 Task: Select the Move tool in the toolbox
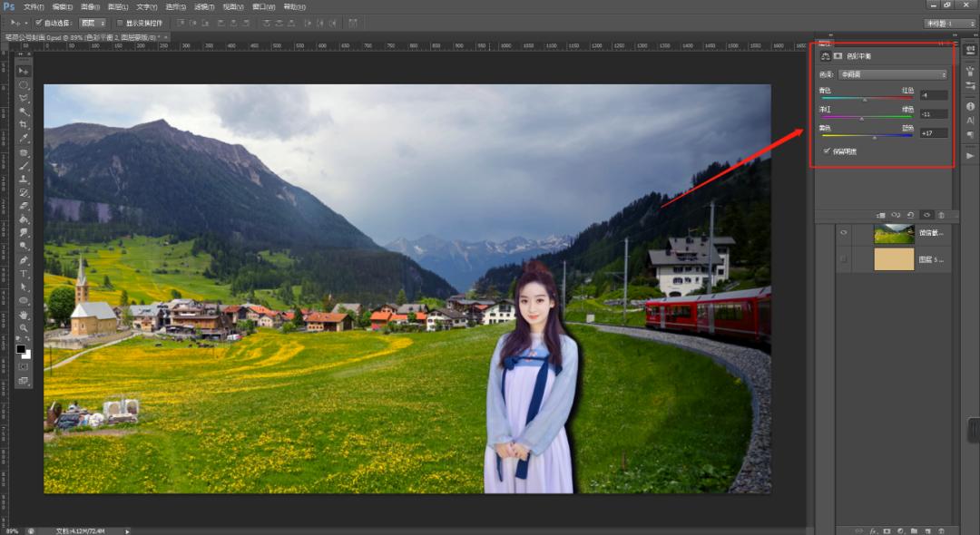(24, 71)
